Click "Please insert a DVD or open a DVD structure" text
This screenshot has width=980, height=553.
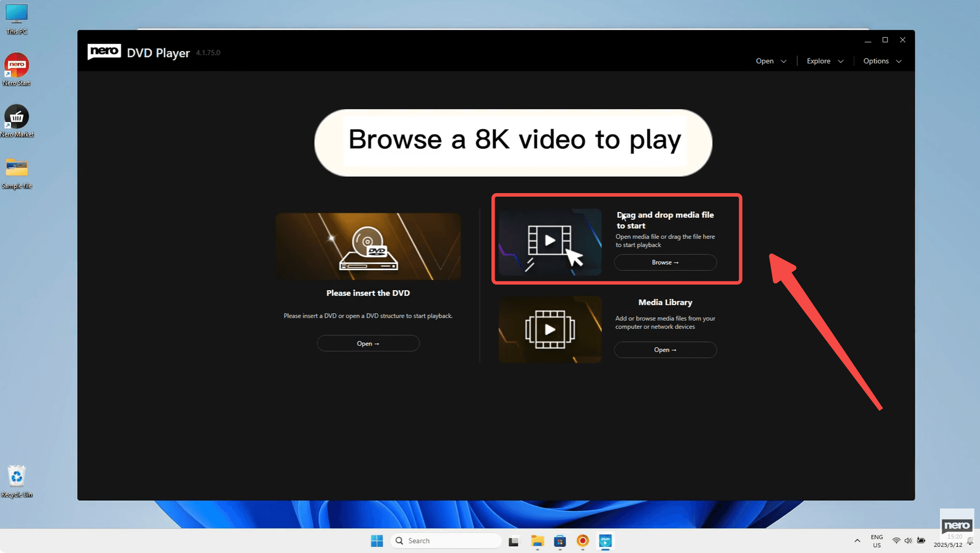(x=368, y=316)
